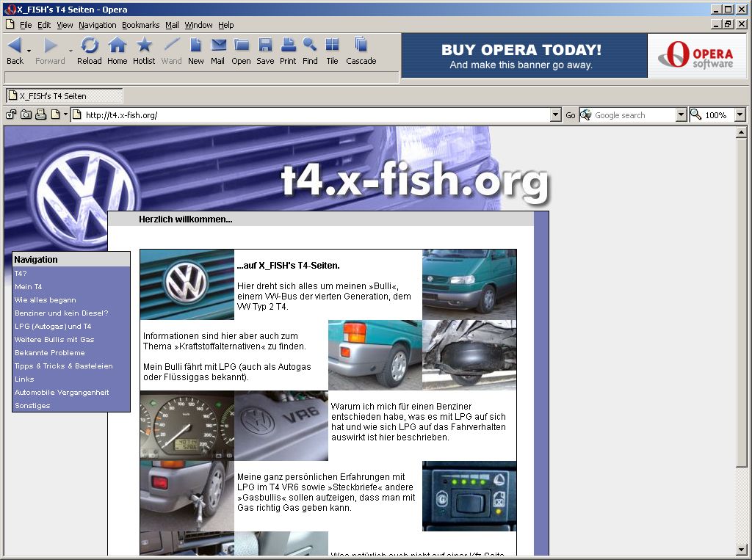
Task: Cascade the windows with Cascade icon
Action: [x=361, y=51]
